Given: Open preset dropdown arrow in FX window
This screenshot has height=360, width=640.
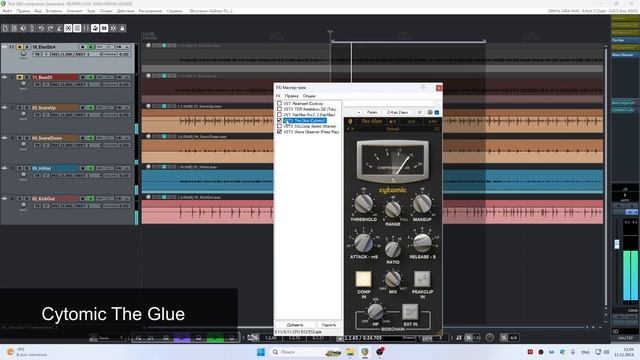Looking at the screenshot, I should click(x=359, y=112).
